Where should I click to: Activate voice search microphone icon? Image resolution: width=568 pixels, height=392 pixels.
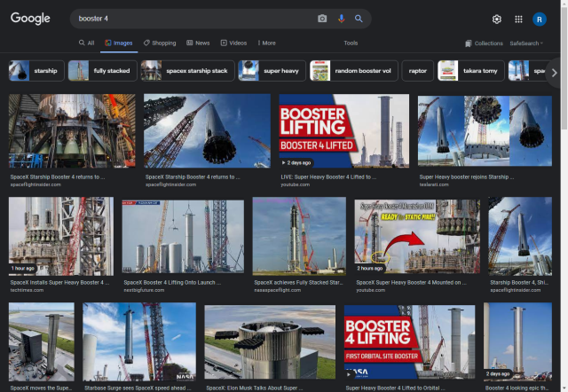(x=341, y=19)
